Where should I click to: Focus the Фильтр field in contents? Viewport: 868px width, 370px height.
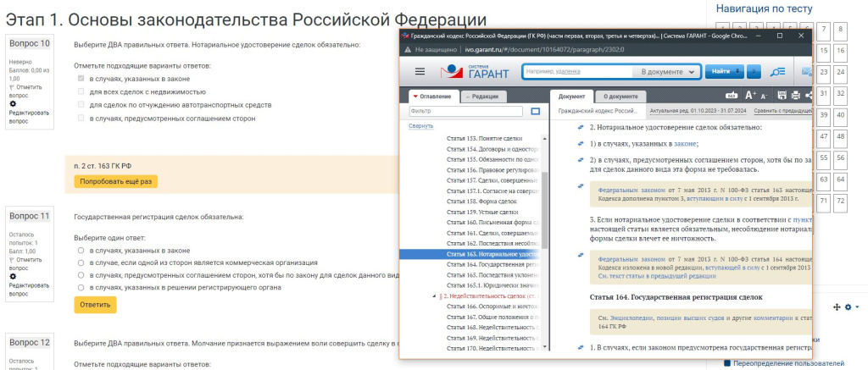(466, 111)
